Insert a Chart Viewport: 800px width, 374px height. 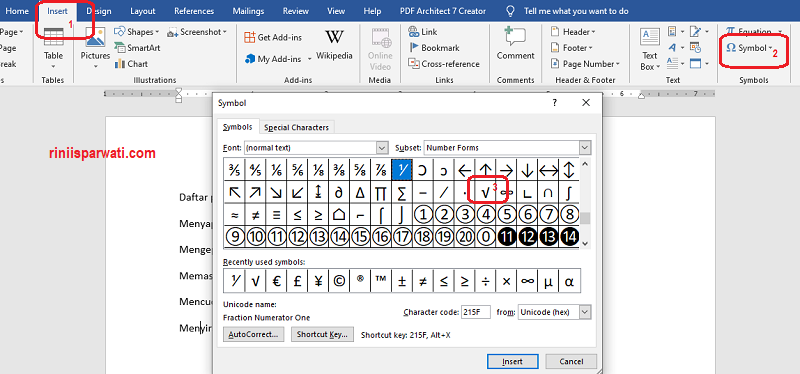pyautogui.click(x=131, y=64)
